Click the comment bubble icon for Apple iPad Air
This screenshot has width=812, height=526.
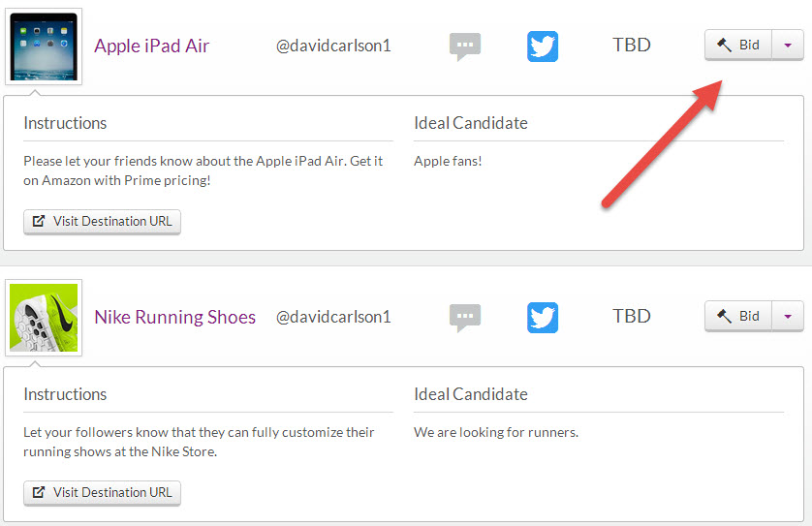[464, 46]
